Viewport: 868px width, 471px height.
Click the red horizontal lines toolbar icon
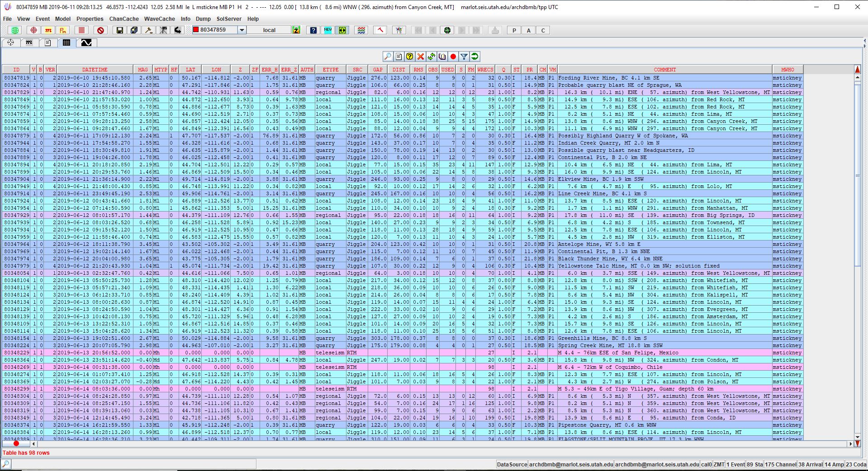(81, 30)
